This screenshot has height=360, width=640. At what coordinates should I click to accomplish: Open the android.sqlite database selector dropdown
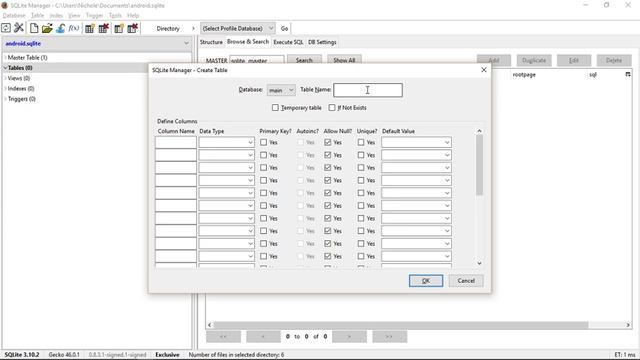click(x=97, y=43)
